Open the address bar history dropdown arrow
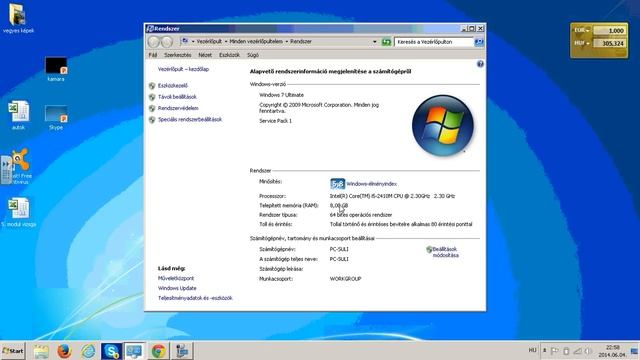Screen dimensions: 640x360 click(x=374, y=42)
